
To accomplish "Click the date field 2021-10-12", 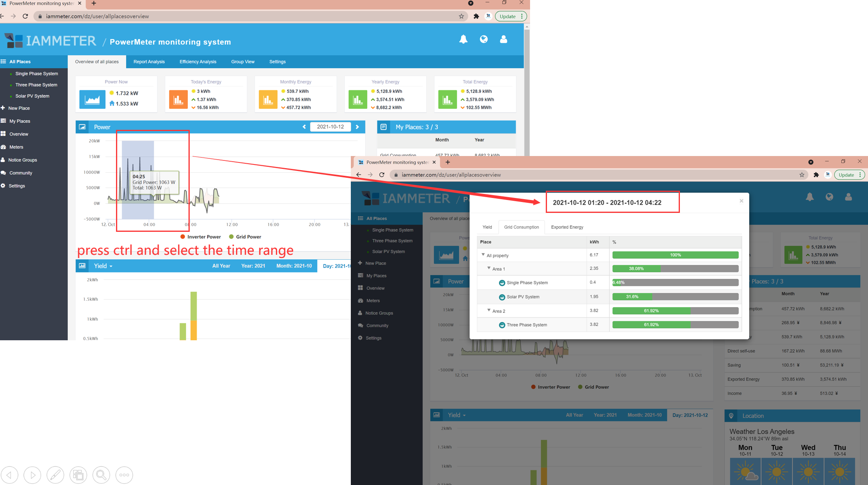I will pyautogui.click(x=330, y=127).
